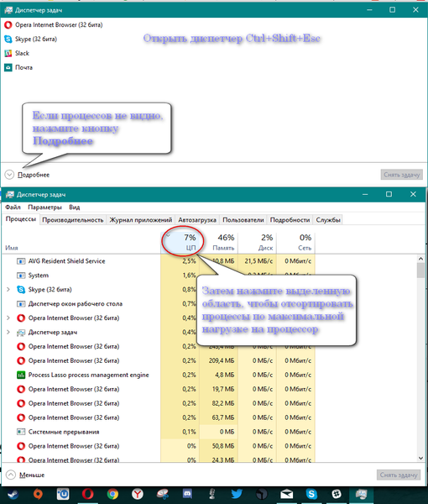The image size is (428, 504).
Task: Open Google Chrome from the taskbar
Action: 112,494
